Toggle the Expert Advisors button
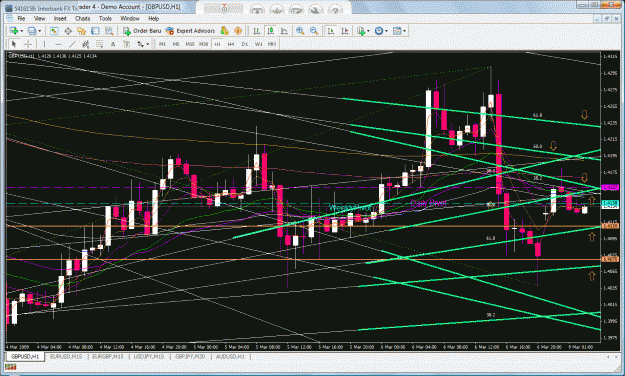This screenshot has width=625, height=376. tap(190, 31)
